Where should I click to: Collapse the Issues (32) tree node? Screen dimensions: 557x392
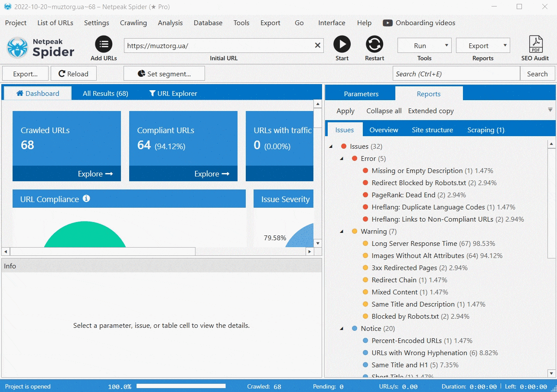pyautogui.click(x=331, y=147)
